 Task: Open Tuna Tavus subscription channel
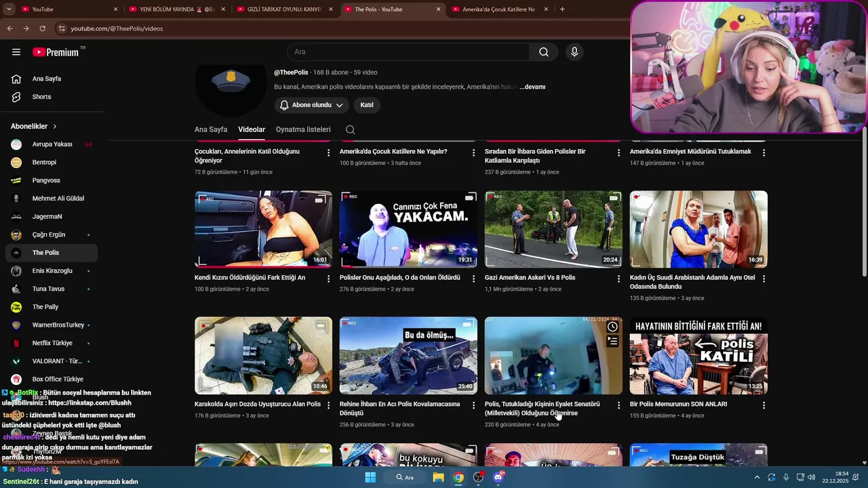(52, 289)
